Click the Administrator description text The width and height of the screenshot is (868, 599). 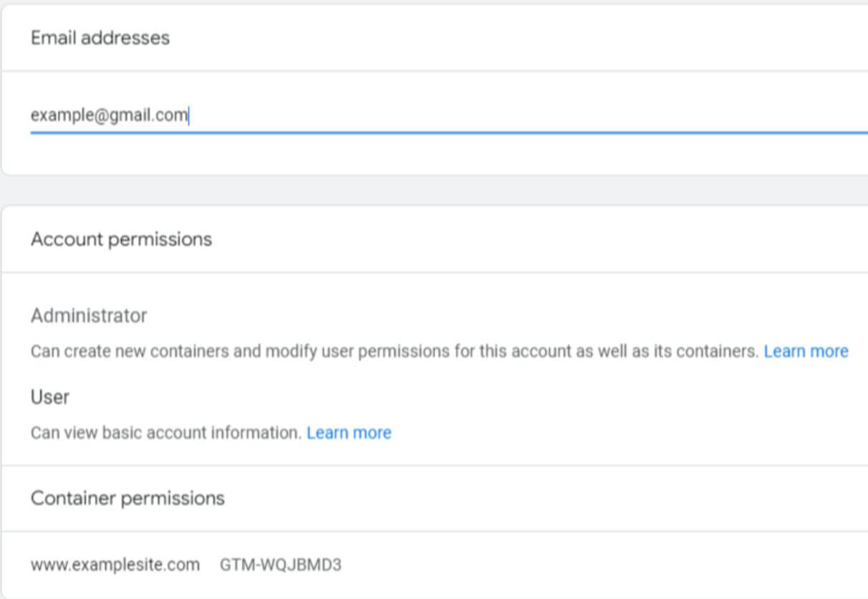coord(394,352)
